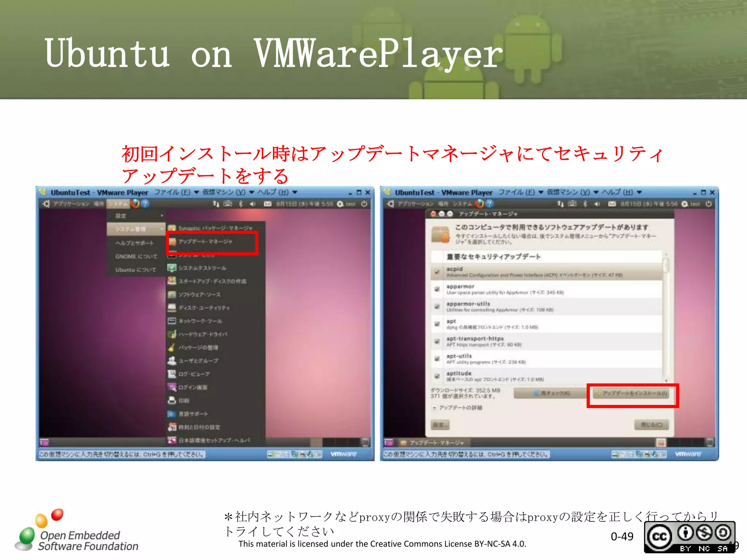Close the アップデート・マネージャ dialog via red button
Image resolution: width=747 pixels, height=560 pixels.
tap(433, 214)
